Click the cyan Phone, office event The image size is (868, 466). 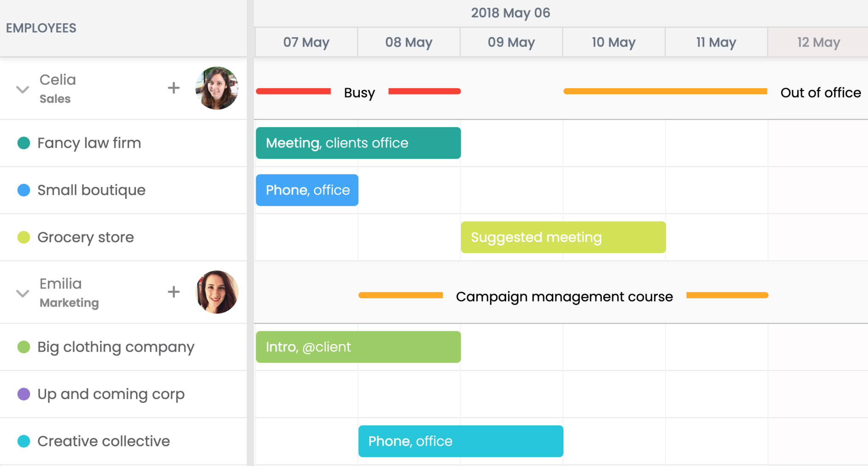point(461,441)
